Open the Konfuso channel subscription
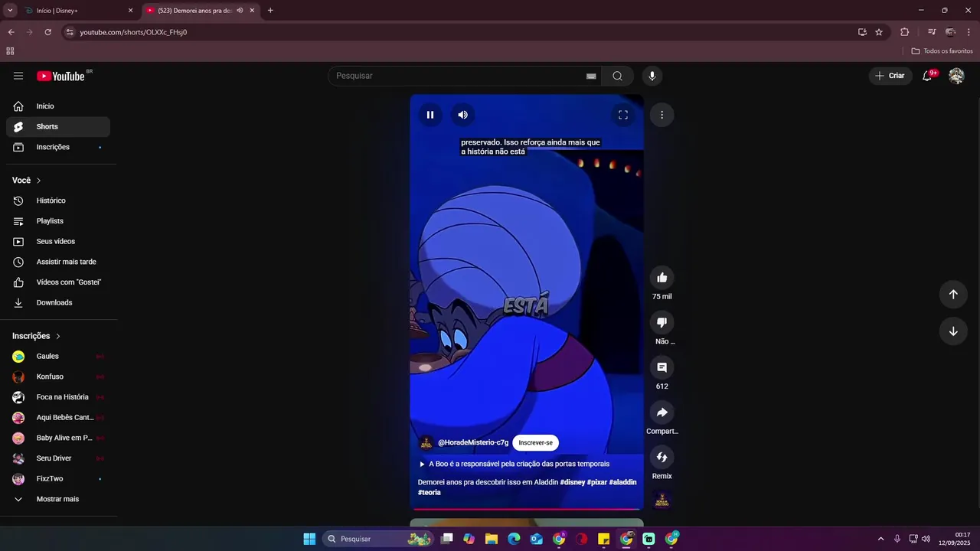Image resolution: width=980 pixels, height=551 pixels. (58, 377)
